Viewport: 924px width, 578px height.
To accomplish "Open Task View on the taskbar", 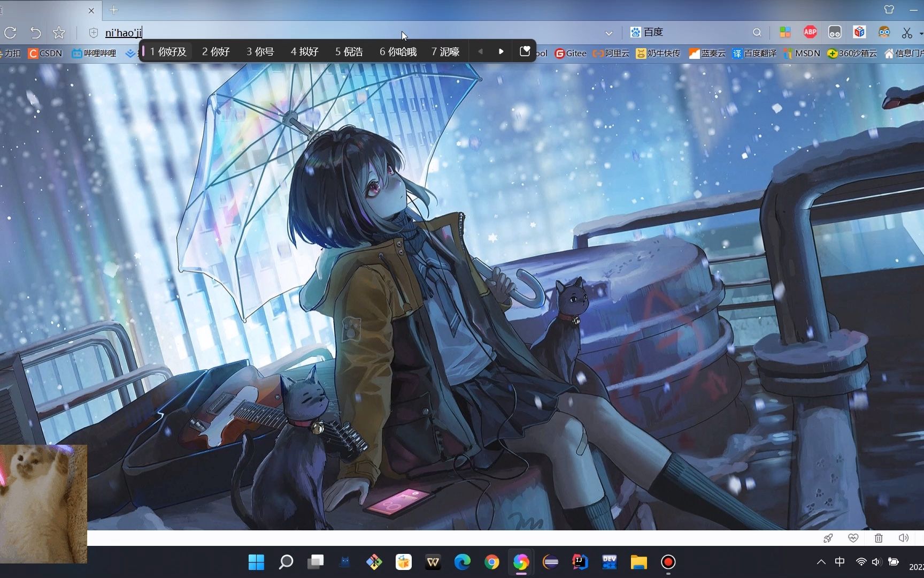I will click(x=315, y=562).
